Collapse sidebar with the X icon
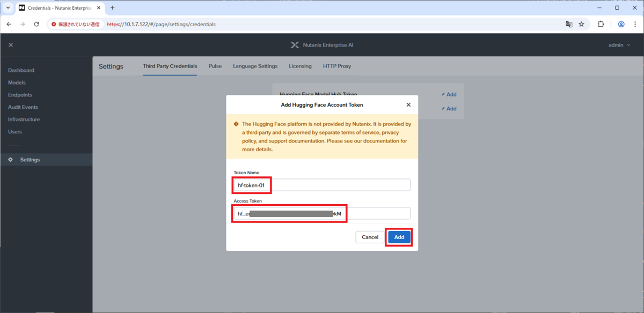Viewport: 644px width, 313px height. coord(11,45)
